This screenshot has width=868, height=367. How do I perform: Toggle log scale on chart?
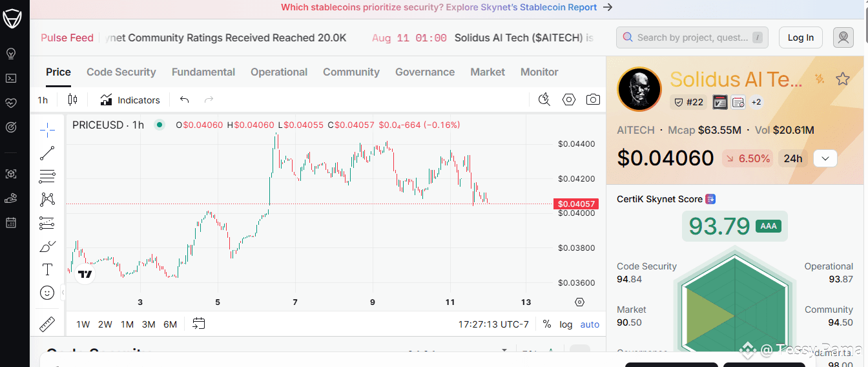pyautogui.click(x=566, y=324)
